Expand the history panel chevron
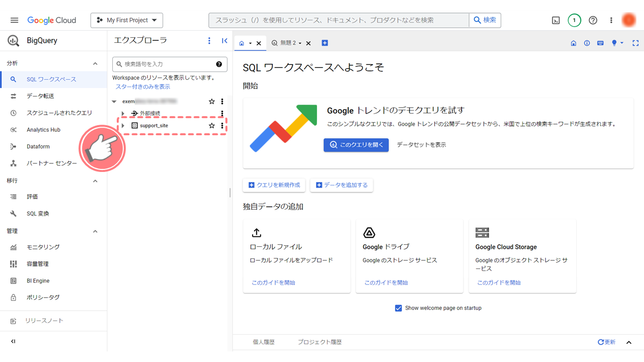Viewport: 644px width, 362px height. (628, 342)
